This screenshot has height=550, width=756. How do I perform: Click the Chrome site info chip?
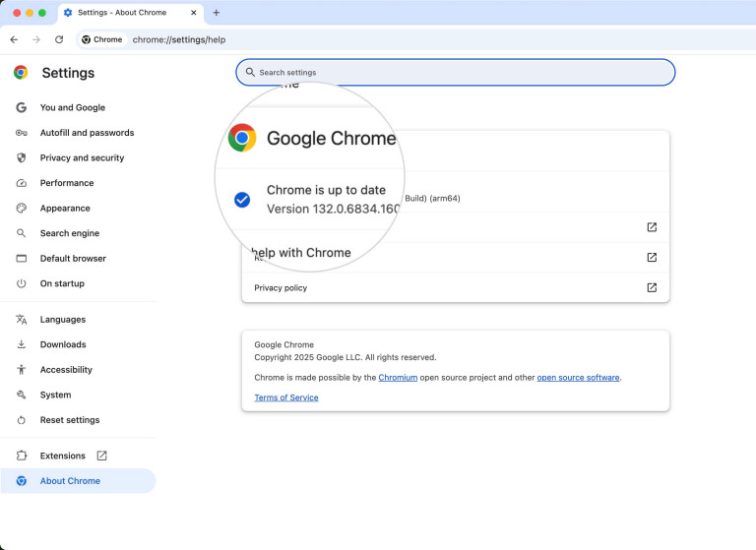101,39
